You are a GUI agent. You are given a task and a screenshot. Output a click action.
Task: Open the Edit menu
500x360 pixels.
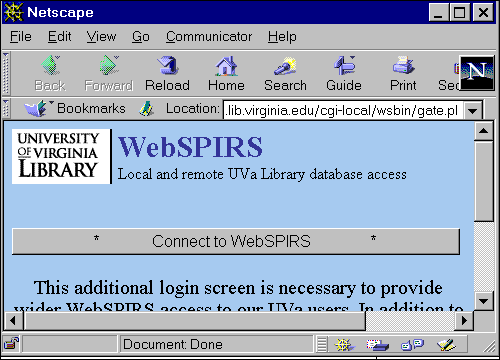(x=59, y=36)
